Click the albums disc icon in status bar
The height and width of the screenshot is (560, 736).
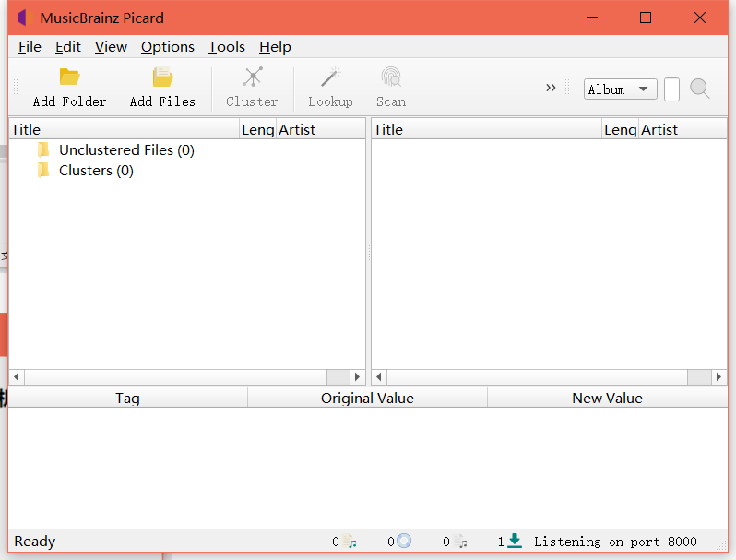click(x=404, y=541)
